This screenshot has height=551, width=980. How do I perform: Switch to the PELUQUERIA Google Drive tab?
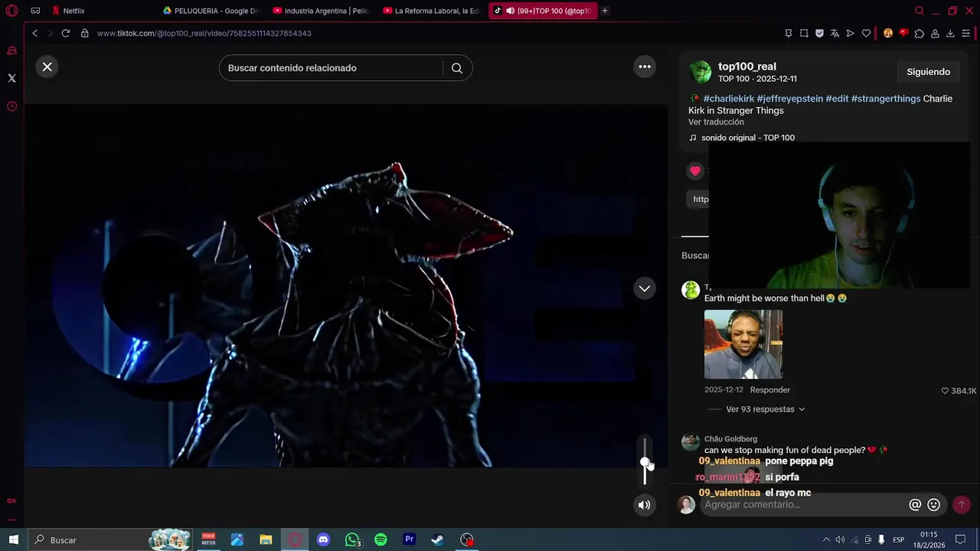pos(211,11)
